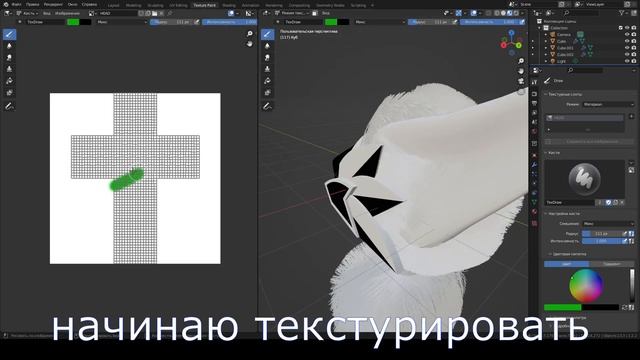The height and width of the screenshot is (360, 640).
Task: Toggle Collection exclude checkbox in outliner
Action: 620,28
